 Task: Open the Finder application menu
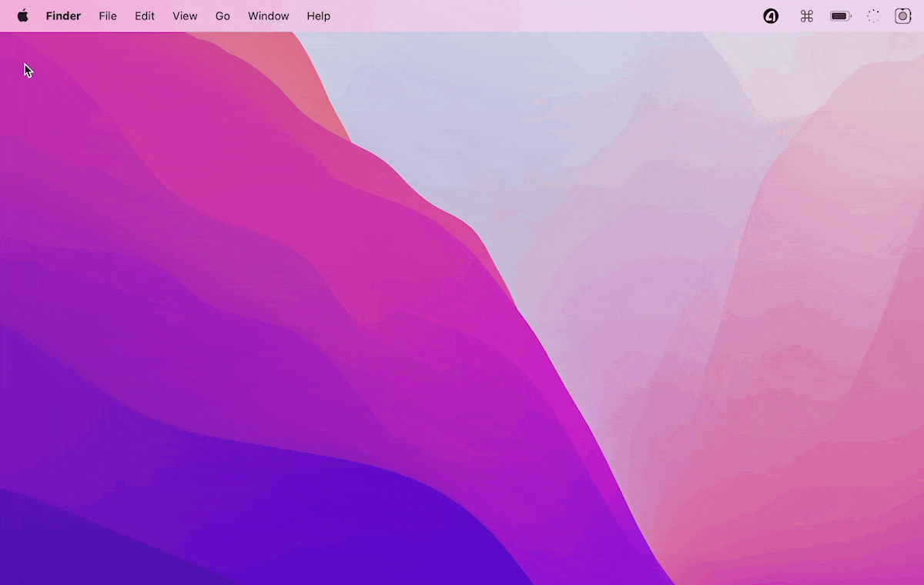click(x=63, y=16)
